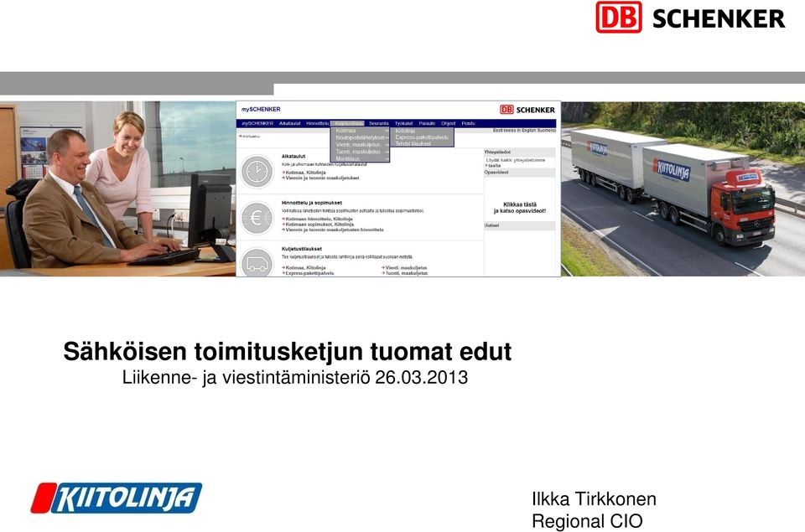Open the Kotimaa, Kiitolinja link under Aikataulut
Screen dimensions: 805x532
tap(305, 173)
